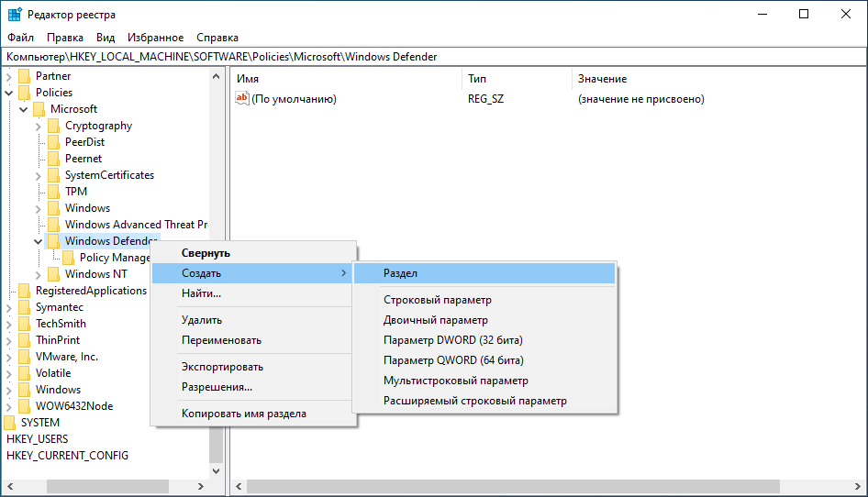Click the WOW6432Node folder icon
Viewport: 868px width, 497px height.
(25, 406)
